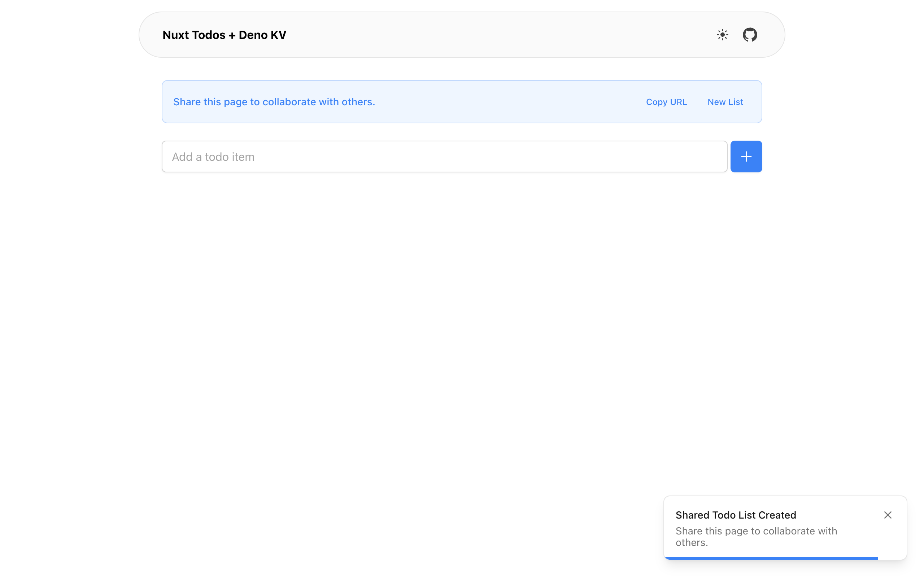The image size is (924, 577).
Task: Close the Shared Todo List notification
Action: 887,515
